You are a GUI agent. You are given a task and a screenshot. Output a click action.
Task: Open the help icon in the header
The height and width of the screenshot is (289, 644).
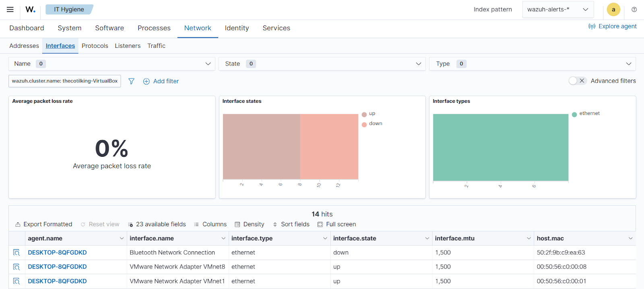pos(634,9)
